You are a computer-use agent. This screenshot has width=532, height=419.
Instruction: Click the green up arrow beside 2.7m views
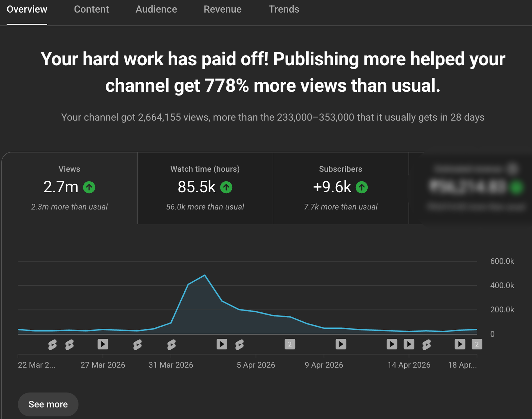pyautogui.click(x=89, y=187)
